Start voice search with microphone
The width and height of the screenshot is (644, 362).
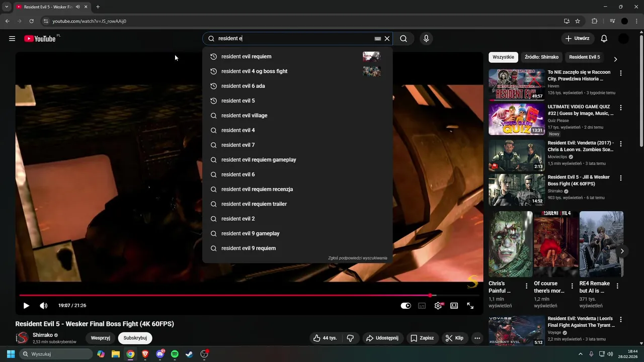(426, 39)
